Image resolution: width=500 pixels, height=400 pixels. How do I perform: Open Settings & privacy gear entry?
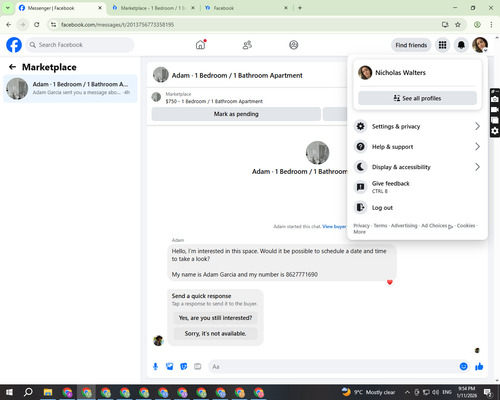[x=417, y=126]
